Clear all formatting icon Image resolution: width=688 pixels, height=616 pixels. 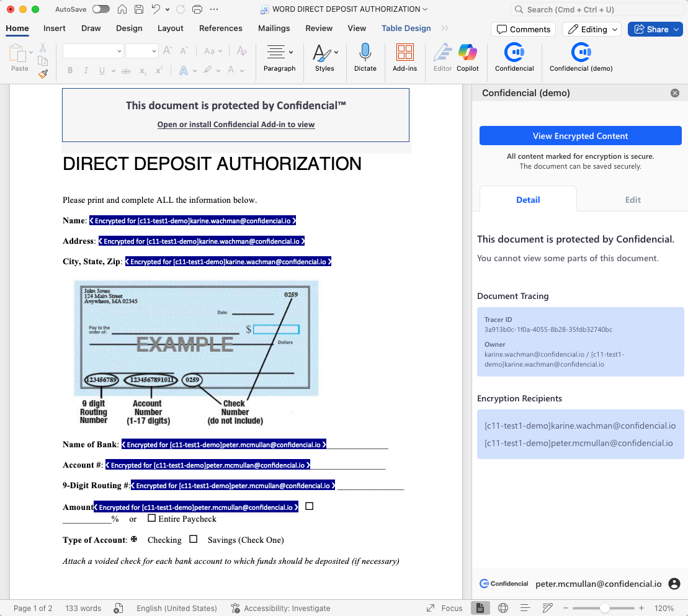click(x=241, y=51)
